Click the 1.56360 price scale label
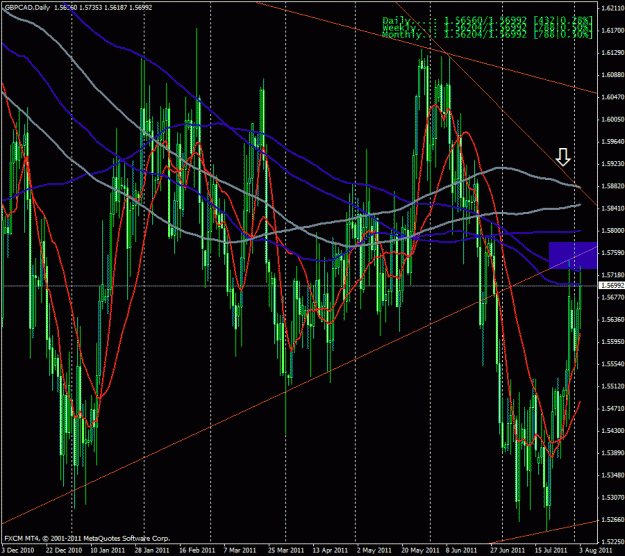Viewport: 625px width, 556px height. coord(613,320)
